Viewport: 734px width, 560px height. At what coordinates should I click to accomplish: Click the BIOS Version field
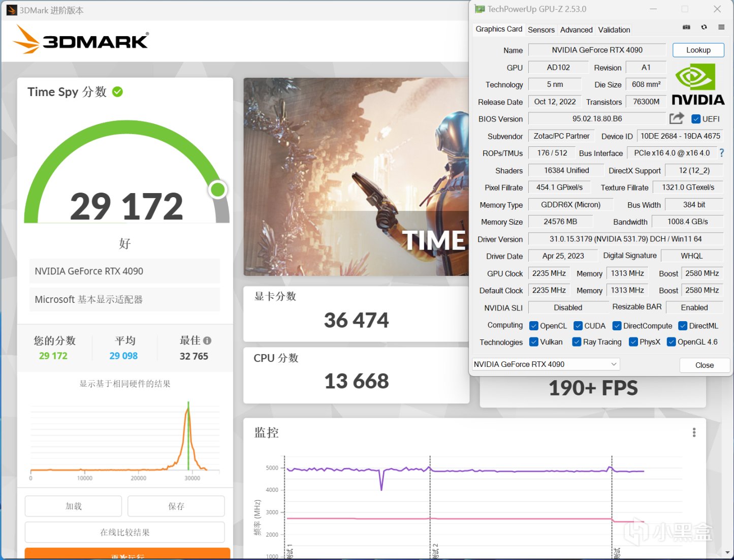pos(597,118)
